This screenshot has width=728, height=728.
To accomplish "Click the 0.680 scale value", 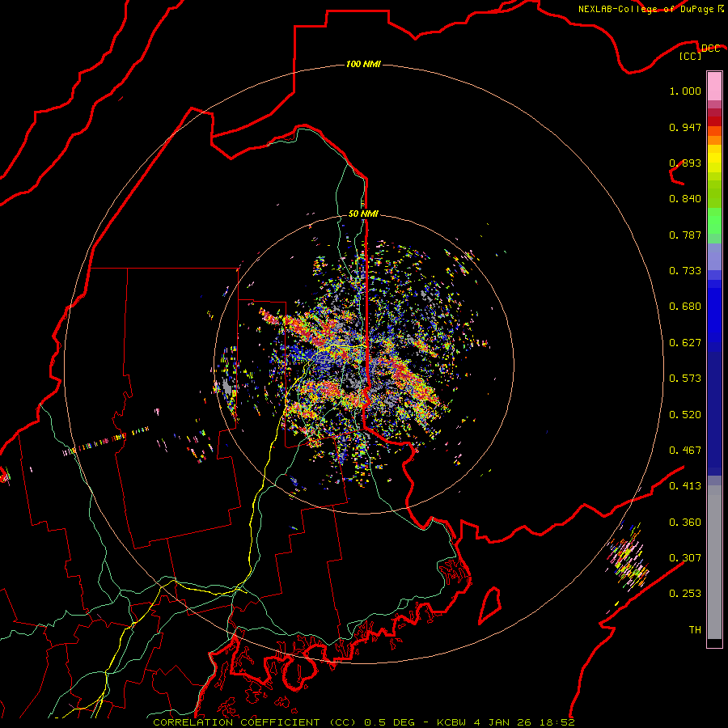I will 685,307.
